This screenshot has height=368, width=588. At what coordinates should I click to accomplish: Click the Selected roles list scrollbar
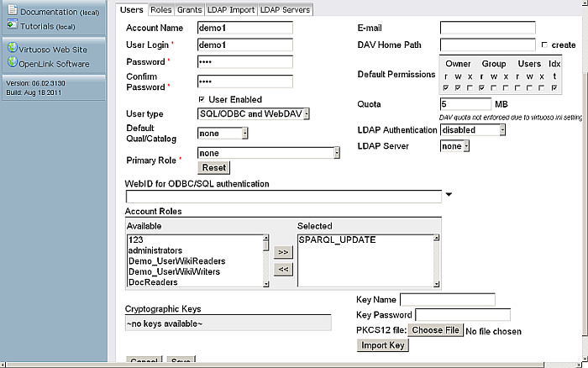(436, 261)
